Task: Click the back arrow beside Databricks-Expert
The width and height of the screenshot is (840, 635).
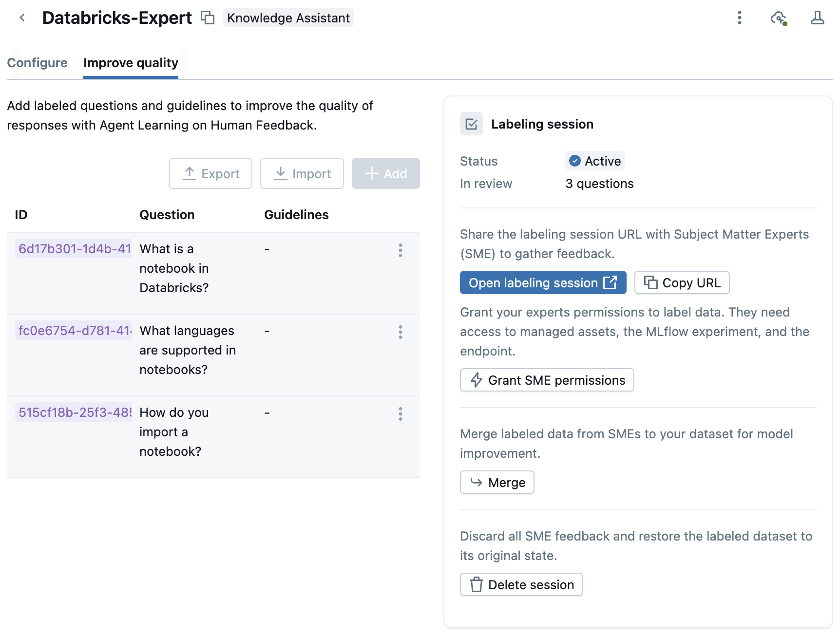Action: (x=22, y=18)
